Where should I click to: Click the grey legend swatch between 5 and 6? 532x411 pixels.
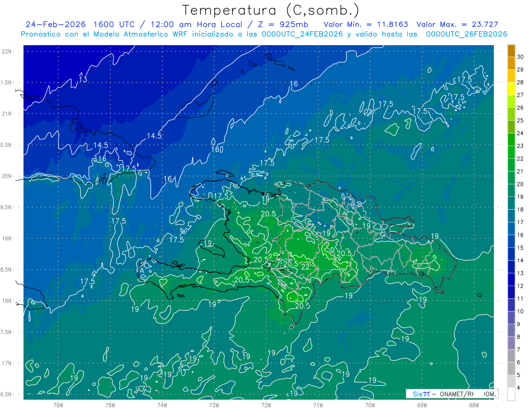pyautogui.click(x=511, y=369)
